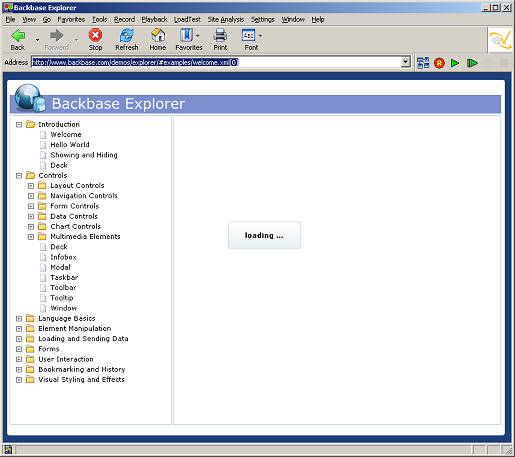Click the Forms folder icon
Image resolution: width=515 pixels, height=457 pixels.
point(30,349)
